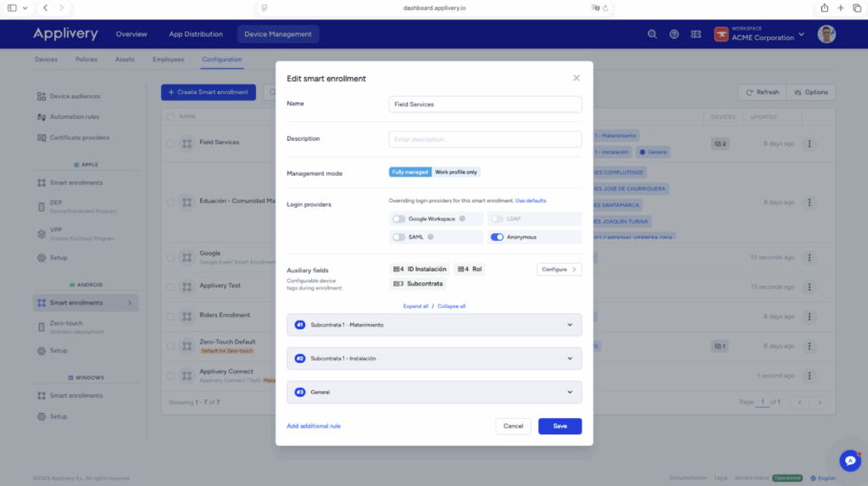Click the Safari share icon
Viewport: 868px width, 486px height.
tap(824, 8)
